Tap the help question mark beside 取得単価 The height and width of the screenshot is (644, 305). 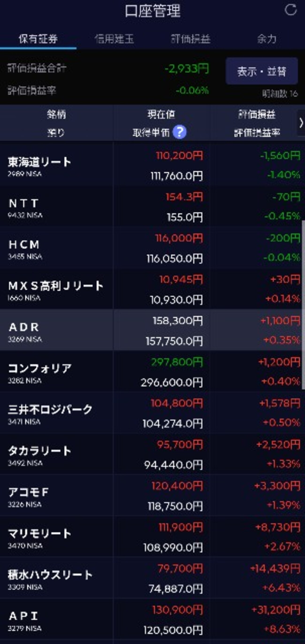179,132
